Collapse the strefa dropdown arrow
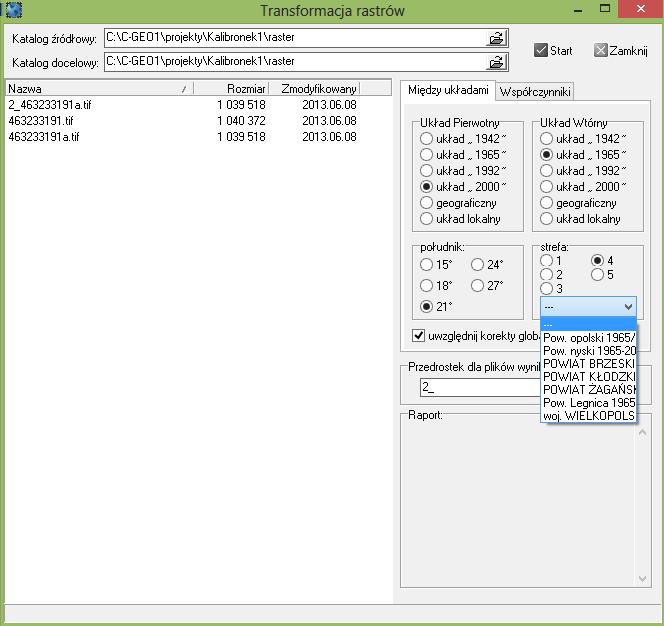This screenshot has width=664, height=626. (x=628, y=306)
